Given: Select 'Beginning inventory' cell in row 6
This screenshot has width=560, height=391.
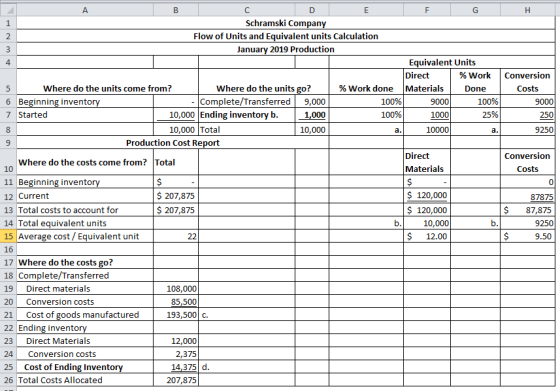Looking at the screenshot, I should pyautogui.click(x=85, y=101).
